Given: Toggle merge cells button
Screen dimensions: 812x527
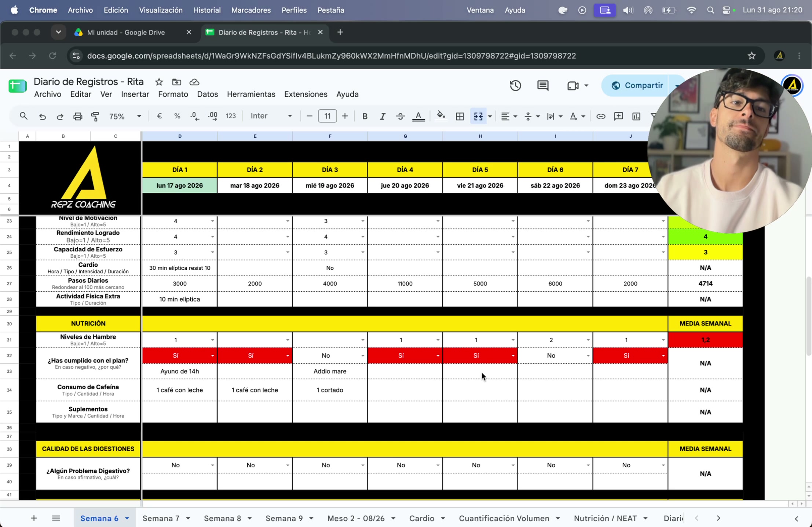Looking at the screenshot, I should (x=478, y=116).
